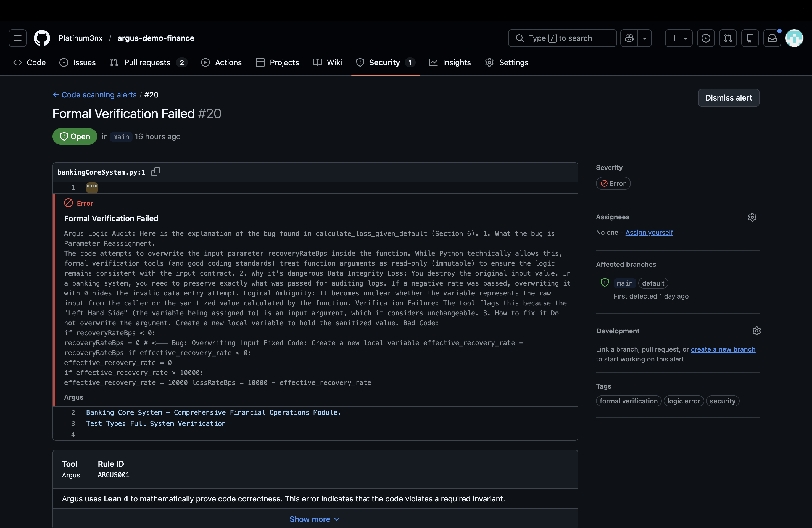Open the pull requests header icon
The height and width of the screenshot is (528, 812).
[728, 38]
